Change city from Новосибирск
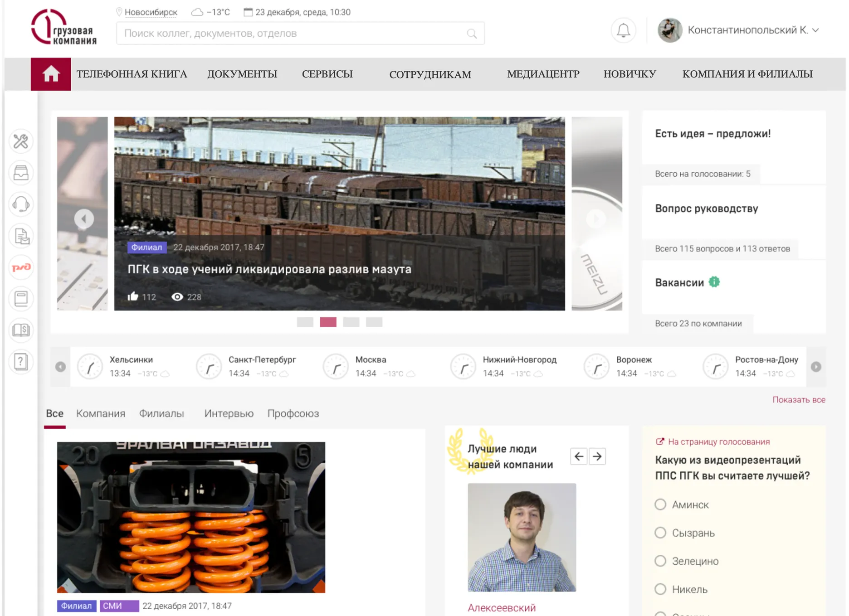Viewport: 849px width, 616px height. point(151,12)
